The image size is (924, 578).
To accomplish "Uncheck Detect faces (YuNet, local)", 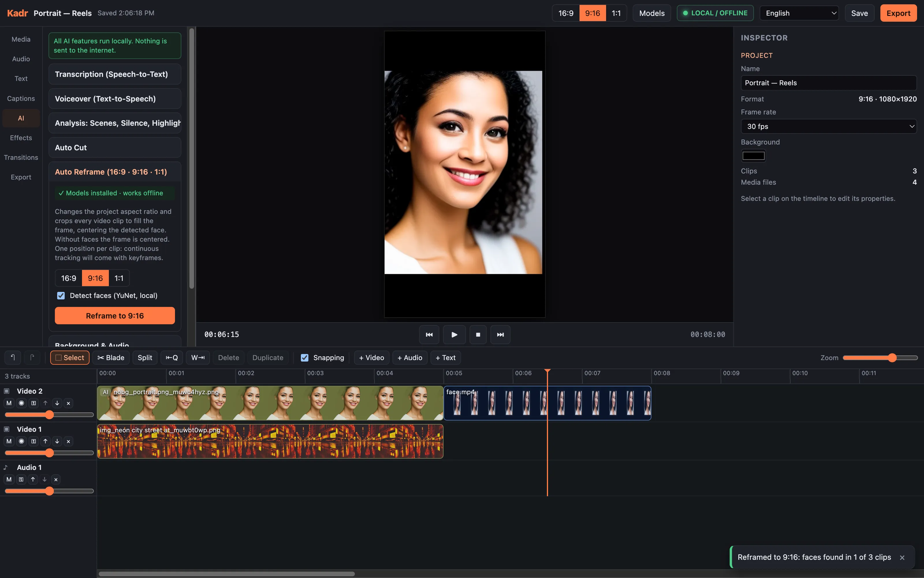I will [61, 295].
